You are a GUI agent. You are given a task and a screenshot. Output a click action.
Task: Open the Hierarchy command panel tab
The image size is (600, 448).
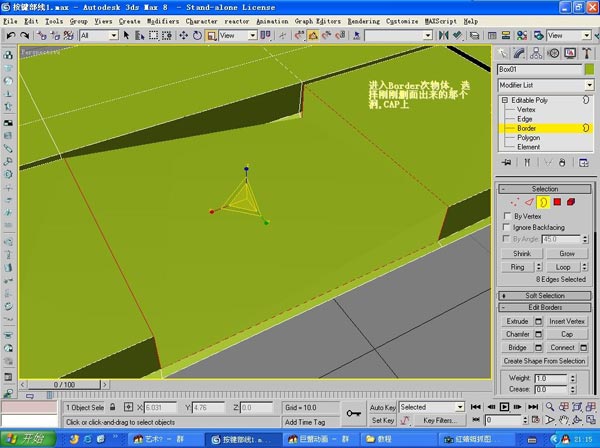click(536, 53)
